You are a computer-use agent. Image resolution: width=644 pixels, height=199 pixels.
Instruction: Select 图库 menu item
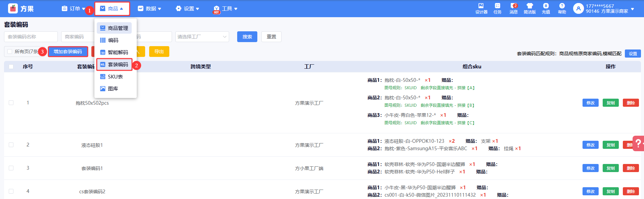tap(114, 89)
